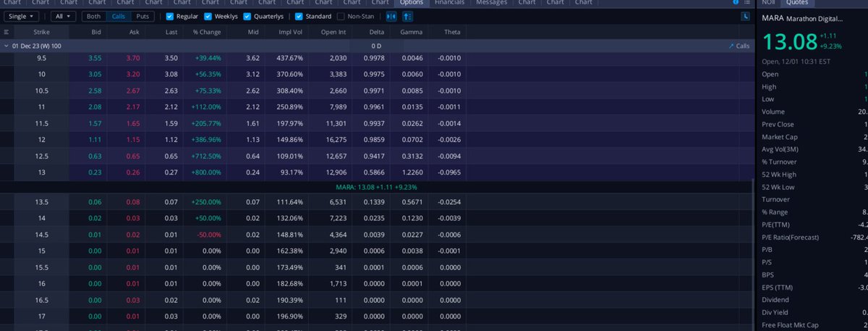
Task: Sort by the % Change column header
Action: pos(205,33)
